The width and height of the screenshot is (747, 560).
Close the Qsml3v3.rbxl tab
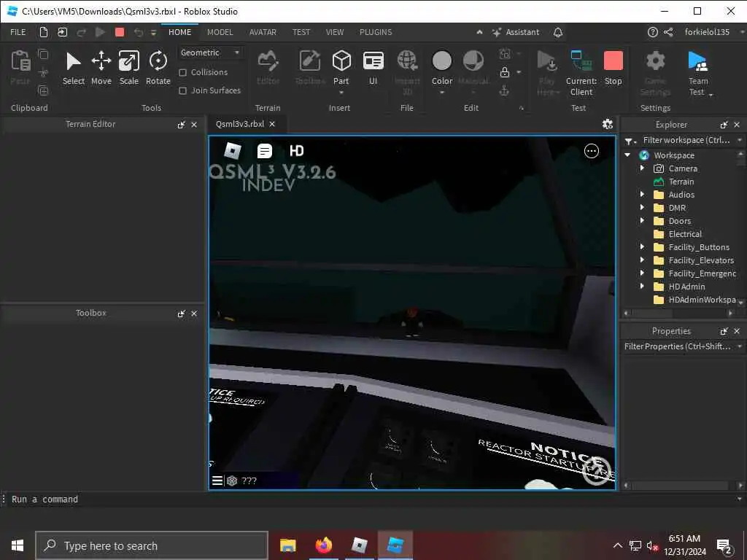coord(272,124)
